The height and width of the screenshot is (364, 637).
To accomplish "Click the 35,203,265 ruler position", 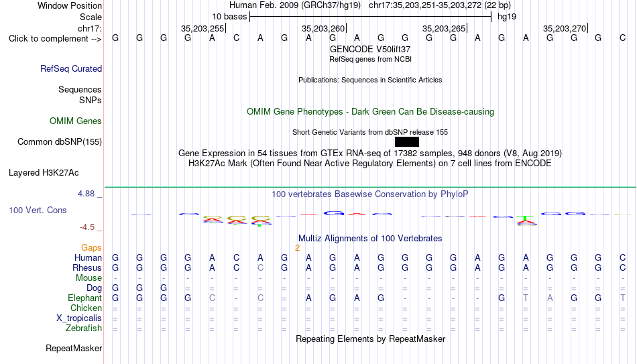I will [x=444, y=28].
